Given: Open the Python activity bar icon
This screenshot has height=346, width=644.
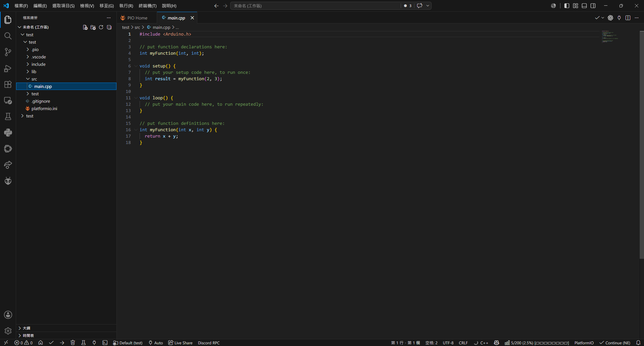Looking at the screenshot, I should [8, 133].
